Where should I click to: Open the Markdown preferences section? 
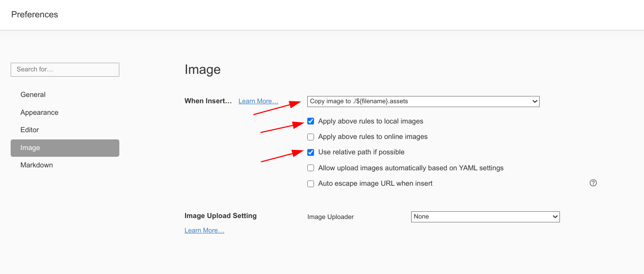[37, 165]
